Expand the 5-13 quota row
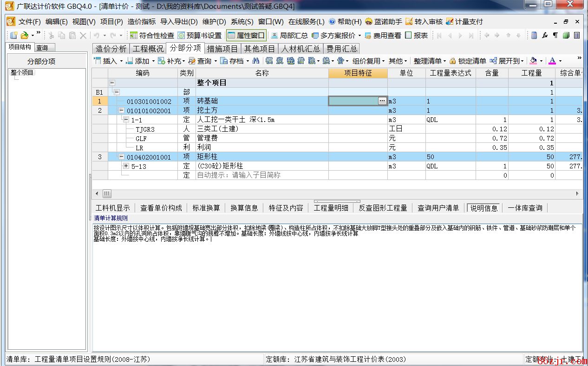Viewport: 588px width, 366px height. (126, 166)
